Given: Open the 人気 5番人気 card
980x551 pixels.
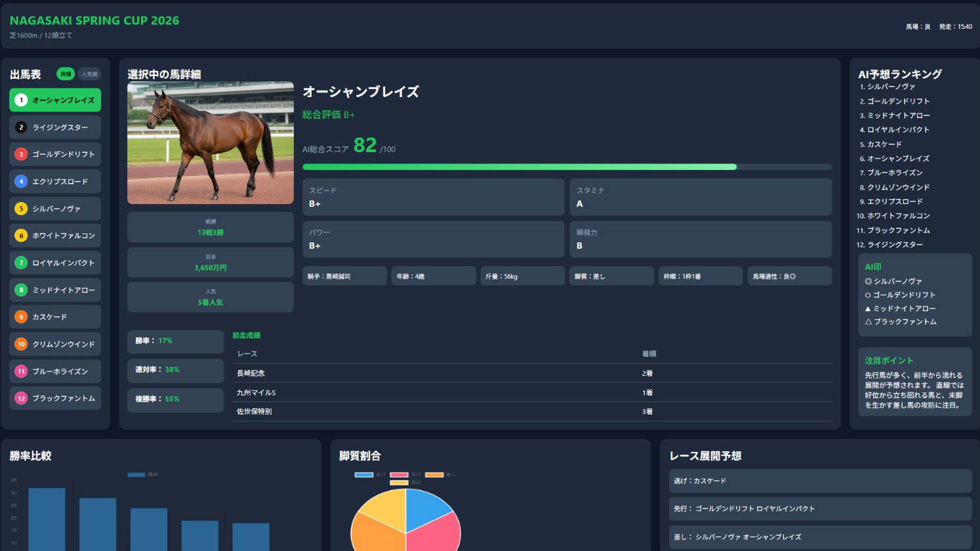Looking at the screenshot, I should (211, 297).
